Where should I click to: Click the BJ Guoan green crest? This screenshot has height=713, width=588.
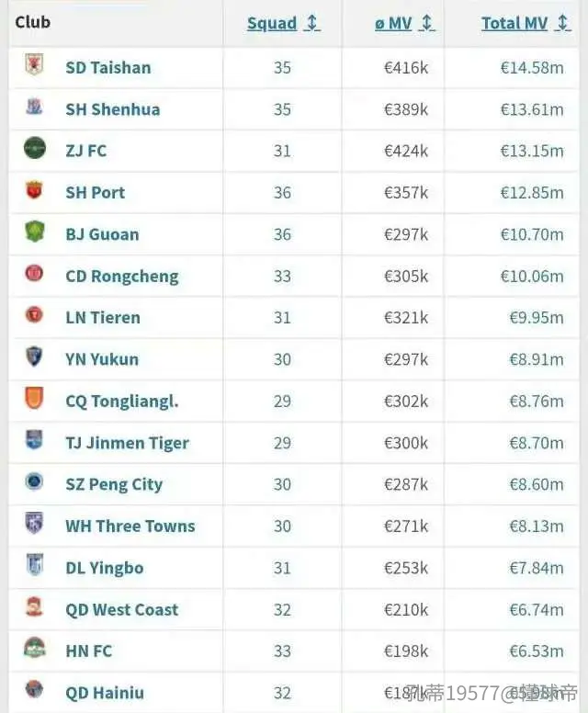point(35,232)
